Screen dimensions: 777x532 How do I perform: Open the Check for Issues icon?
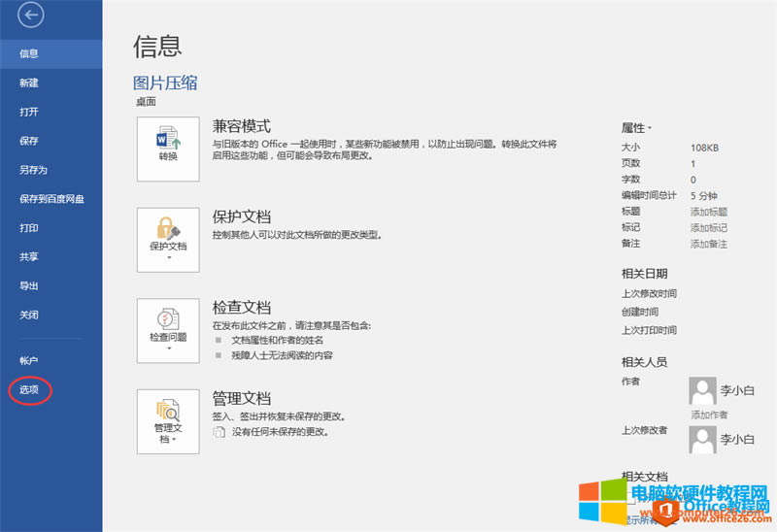coord(168,329)
